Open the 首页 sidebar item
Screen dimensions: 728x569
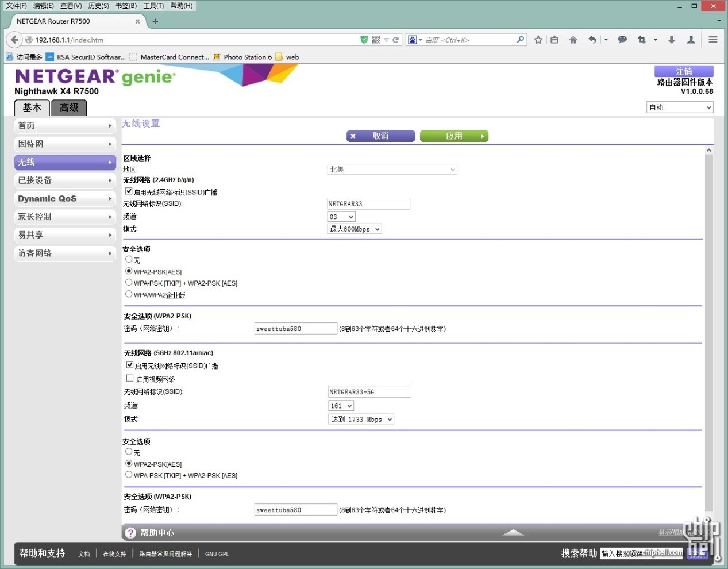click(65, 126)
